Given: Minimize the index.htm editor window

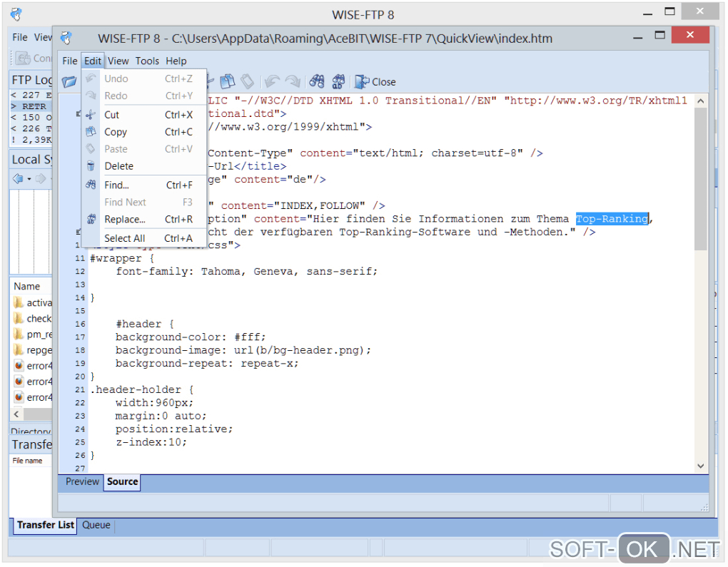Looking at the screenshot, I should point(638,36).
